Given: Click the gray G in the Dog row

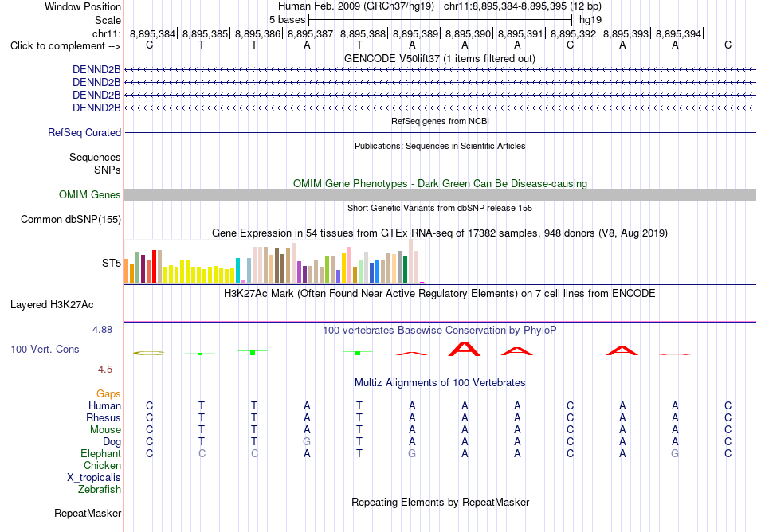Looking at the screenshot, I should (x=307, y=442).
